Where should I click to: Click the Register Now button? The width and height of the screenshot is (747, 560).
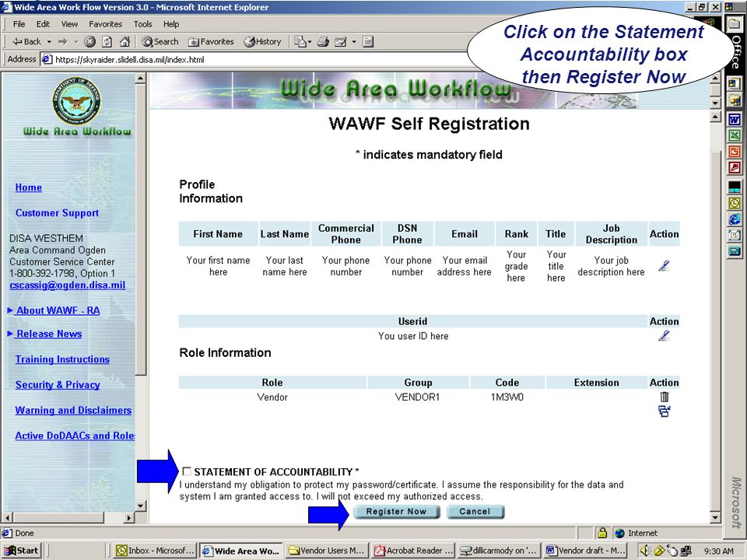click(x=396, y=512)
